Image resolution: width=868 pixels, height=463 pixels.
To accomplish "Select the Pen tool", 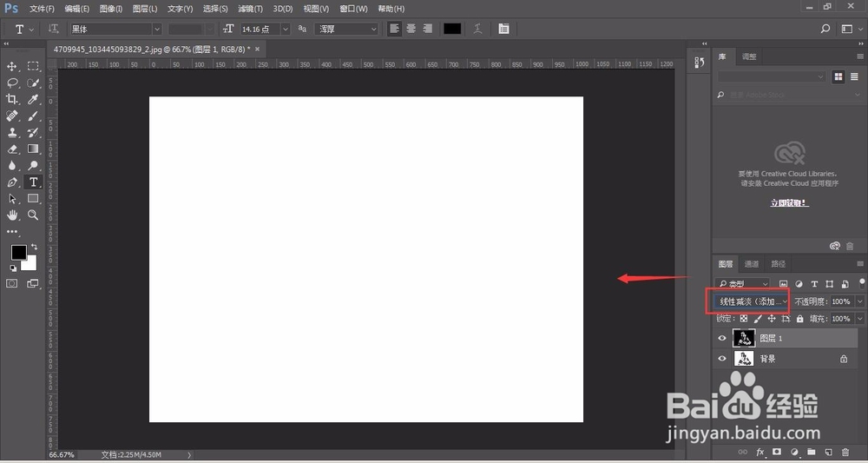I will pos(11,182).
